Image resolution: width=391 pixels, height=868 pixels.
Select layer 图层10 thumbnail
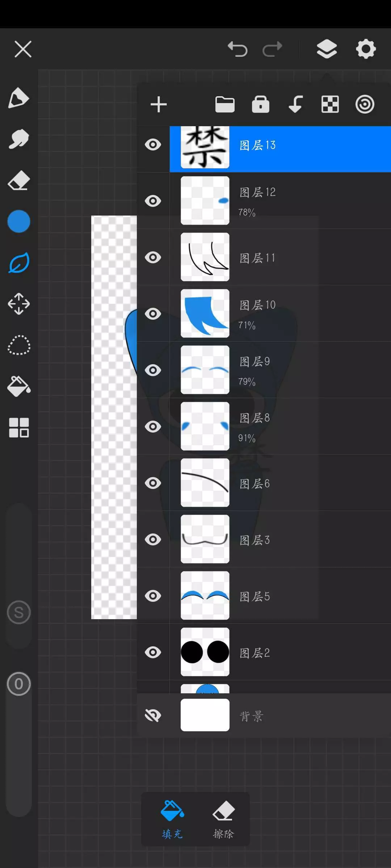(x=205, y=313)
